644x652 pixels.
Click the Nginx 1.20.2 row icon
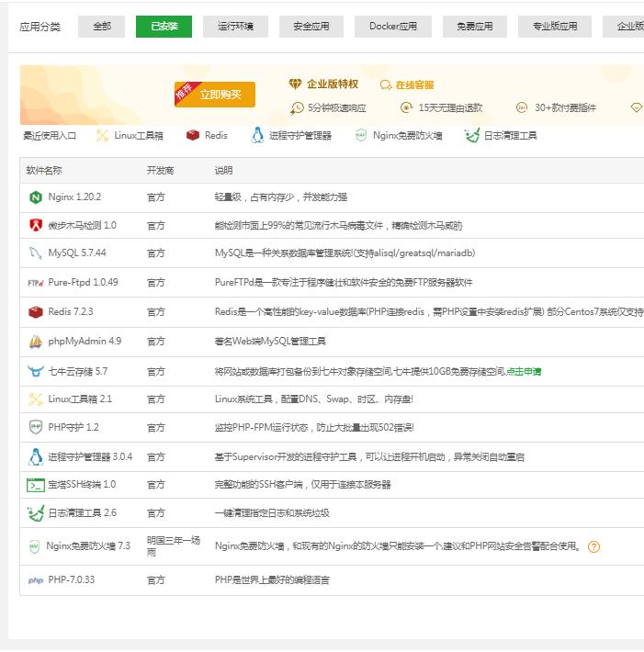pos(36,197)
